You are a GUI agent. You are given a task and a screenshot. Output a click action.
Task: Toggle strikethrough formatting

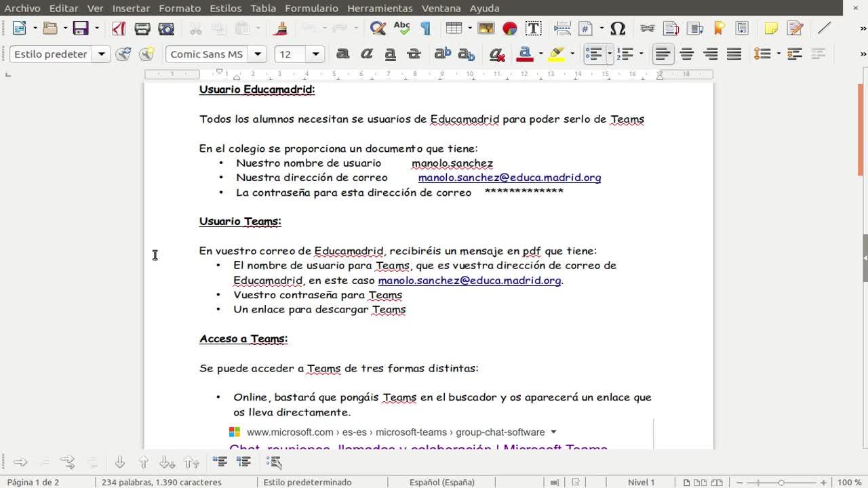coord(414,54)
